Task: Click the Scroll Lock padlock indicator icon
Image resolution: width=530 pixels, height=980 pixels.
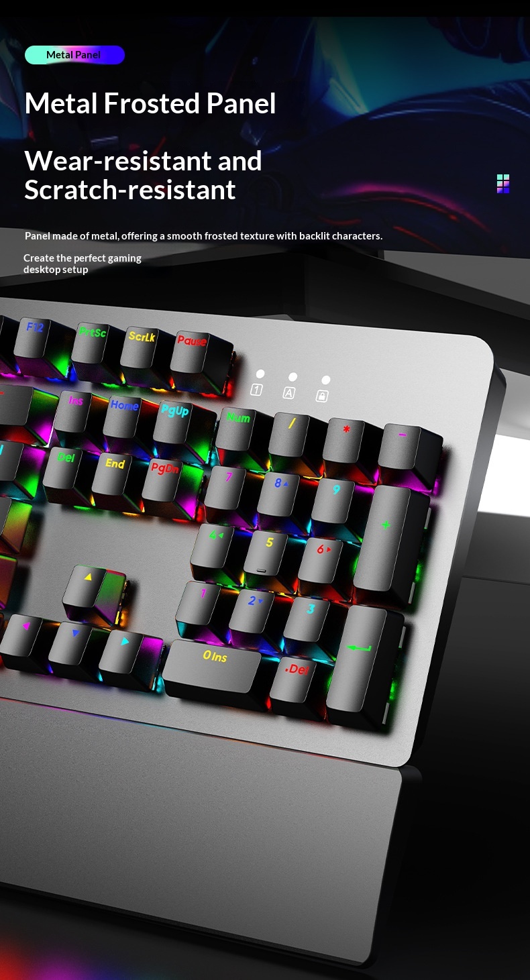Action: point(322,396)
